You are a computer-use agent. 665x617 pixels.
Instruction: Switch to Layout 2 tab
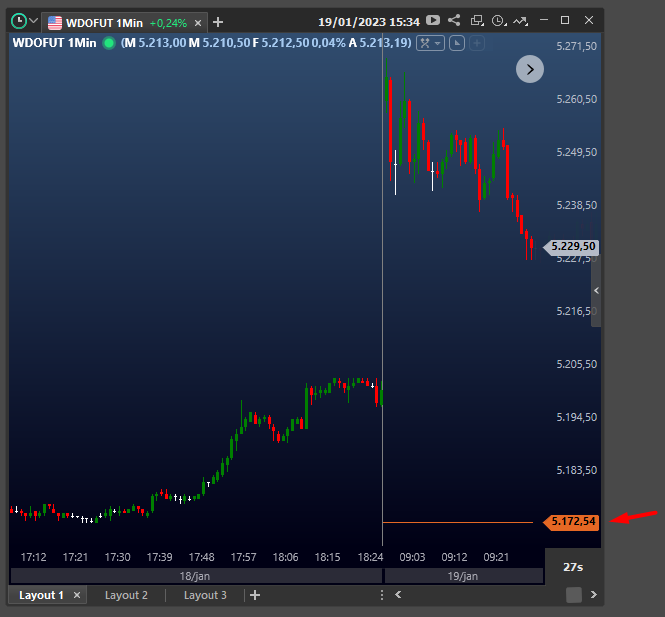click(x=126, y=595)
